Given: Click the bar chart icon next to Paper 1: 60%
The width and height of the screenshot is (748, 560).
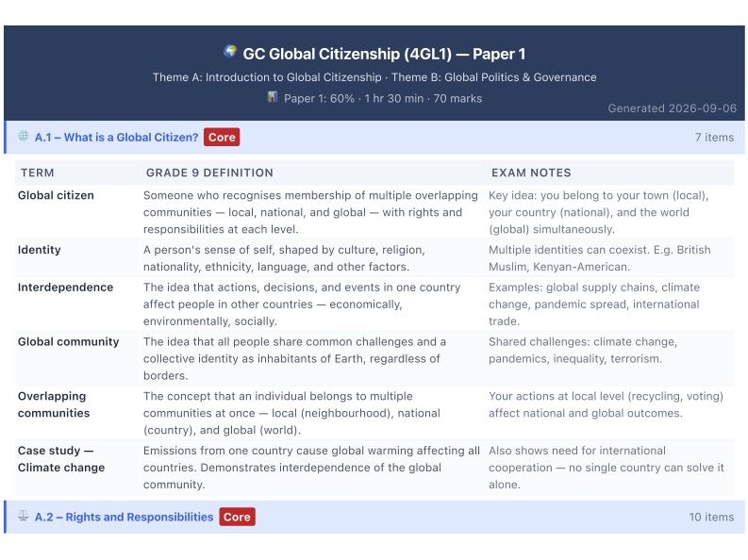Looking at the screenshot, I should [272, 98].
